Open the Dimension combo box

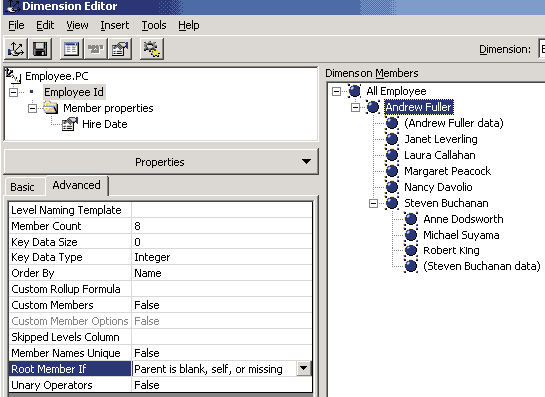click(542, 49)
